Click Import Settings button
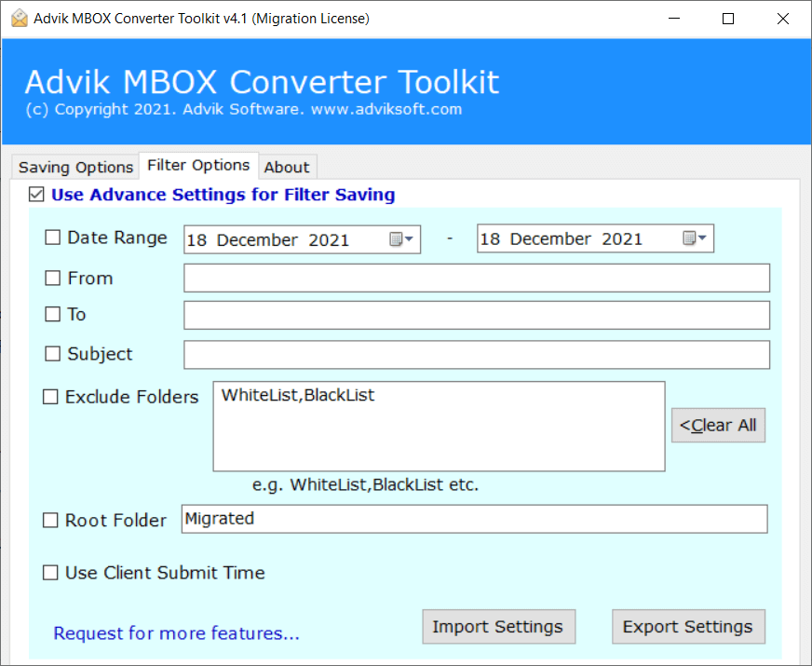Image resolution: width=812 pixels, height=666 pixels. click(x=498, y=627)
